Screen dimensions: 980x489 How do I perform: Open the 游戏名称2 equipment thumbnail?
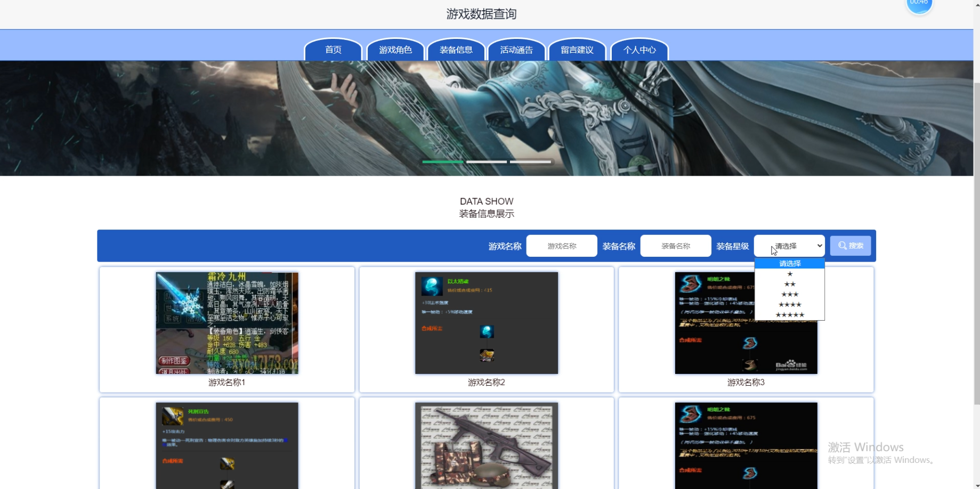pyautogui.click(x=487, y=323)
